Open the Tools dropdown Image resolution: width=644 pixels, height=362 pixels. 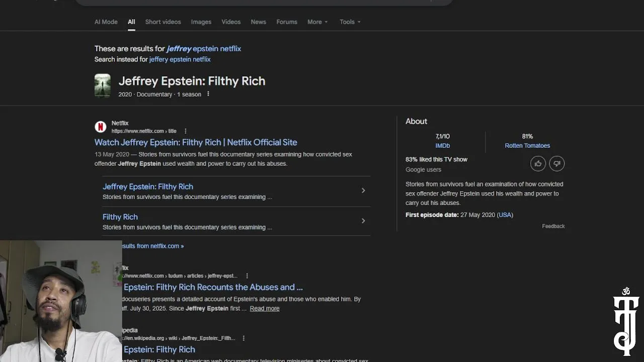350,22
